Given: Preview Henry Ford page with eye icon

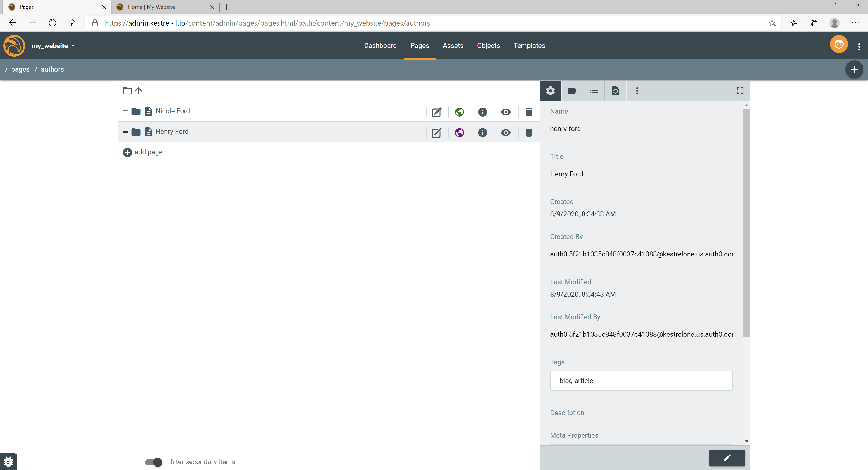Looking at the screenshot, I should (505, 133).
